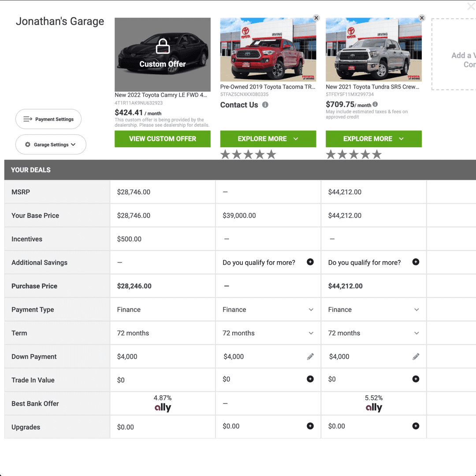Viewport: 476px width, 476px height.
Task: Add a trade-in value for the Tacoma
Action: tap(310, 379)
